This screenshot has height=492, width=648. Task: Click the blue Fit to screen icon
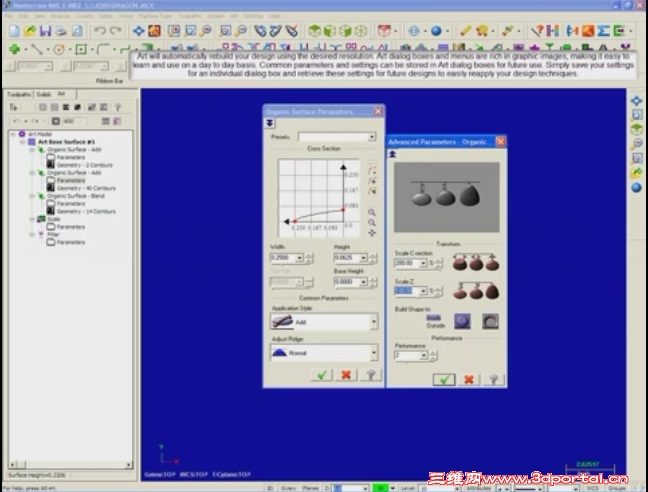click(x=138, y=31)
